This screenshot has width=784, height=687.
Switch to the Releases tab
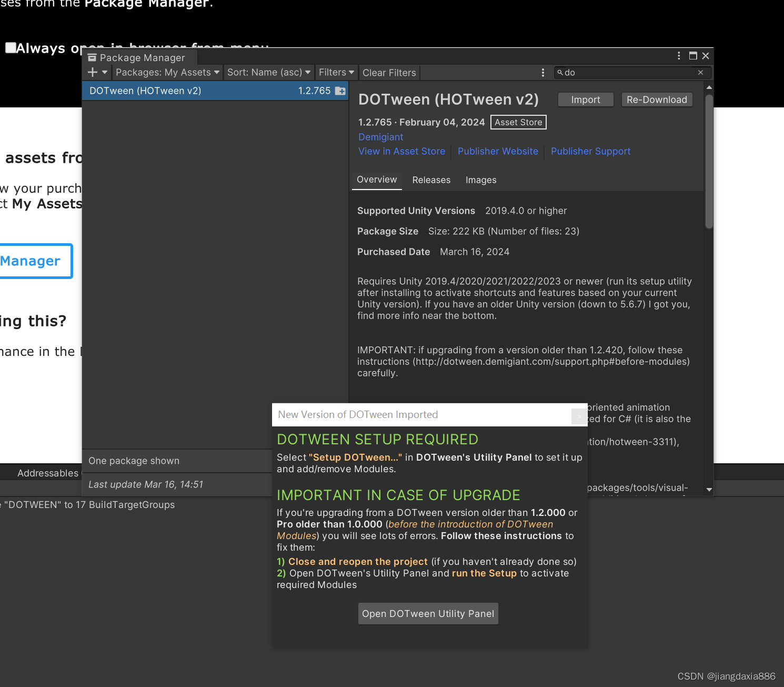[x=431, y=180]
